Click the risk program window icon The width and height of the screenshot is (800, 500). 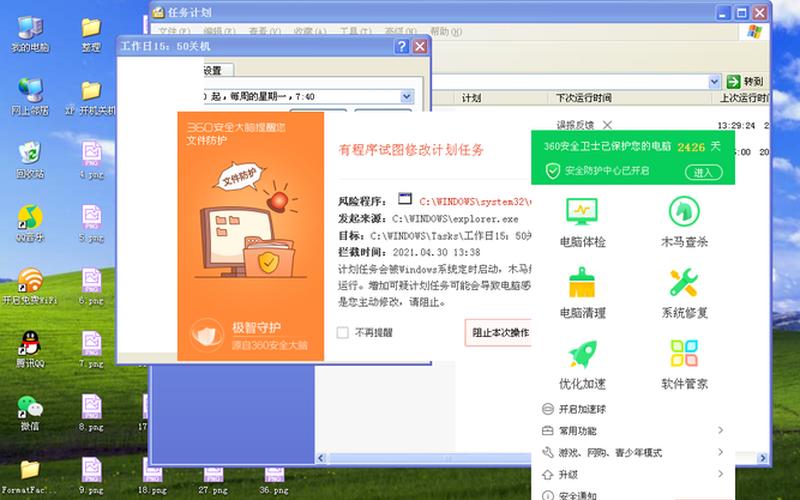[405, 199]
